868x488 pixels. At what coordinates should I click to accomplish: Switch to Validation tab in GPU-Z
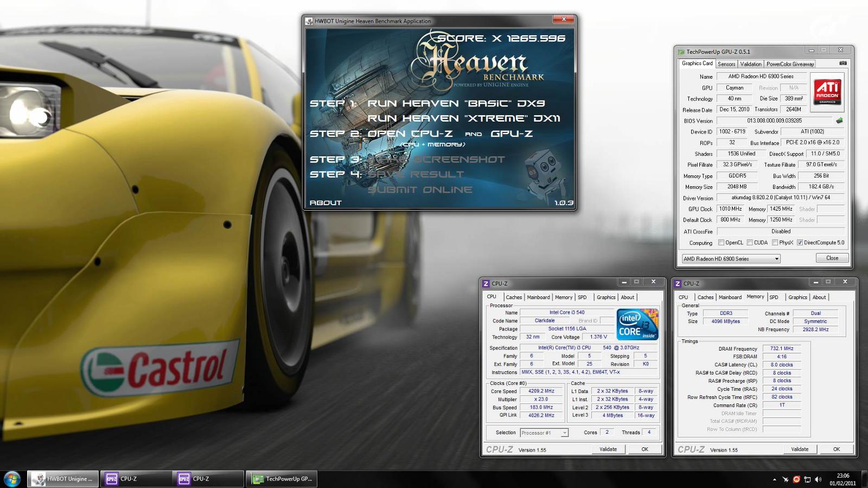coord(751,64)
